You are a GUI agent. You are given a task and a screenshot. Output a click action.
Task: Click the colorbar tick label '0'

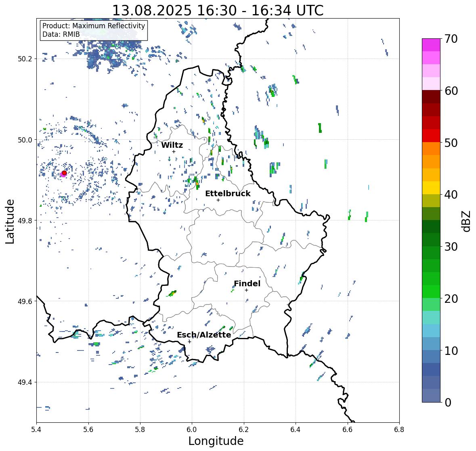[x=448, y=403]
